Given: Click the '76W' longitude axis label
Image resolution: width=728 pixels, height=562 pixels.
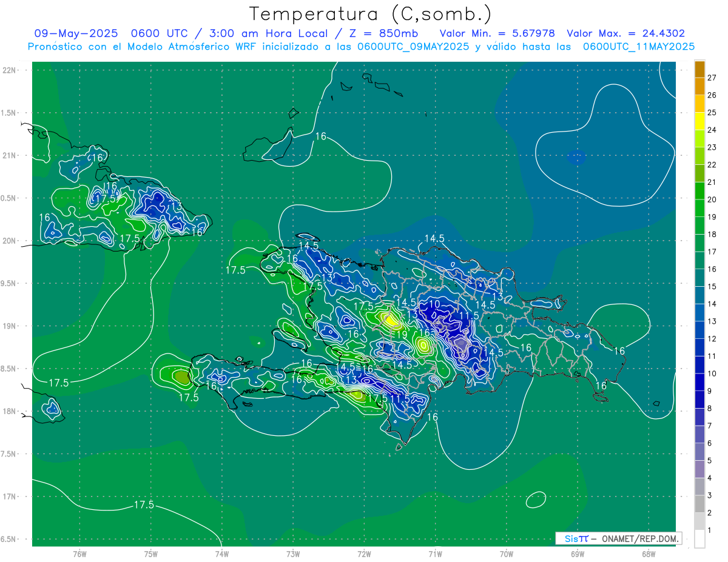Looking at the screenshot, I should click(x=79, y=554).
